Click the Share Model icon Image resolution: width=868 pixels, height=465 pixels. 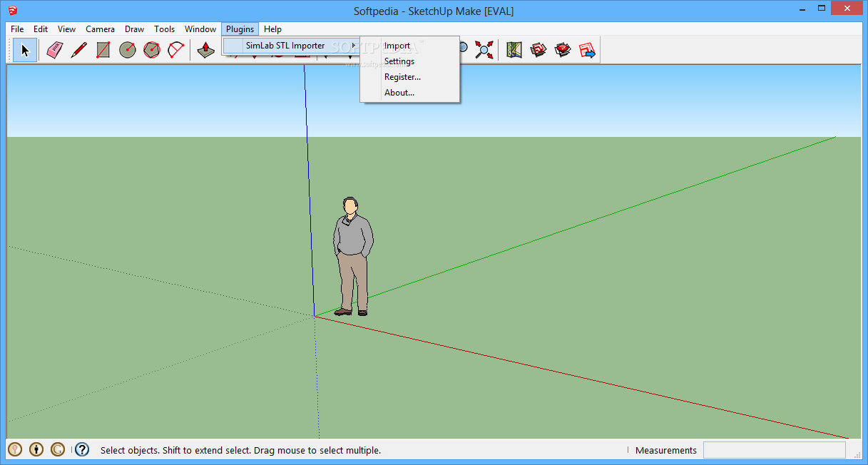point(563,50)
